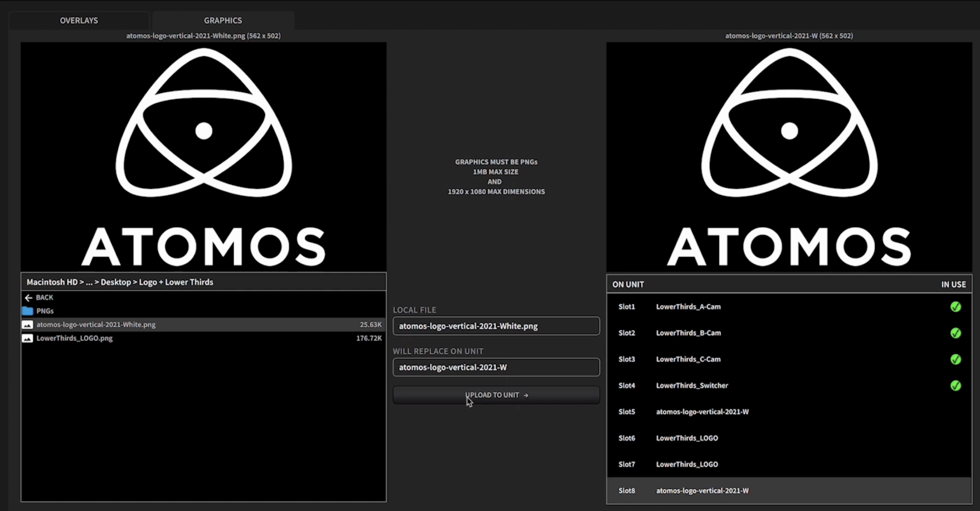The height and width of the screenshot is (511, 980).
Task: Select Slot8 atomos-logo-vertical-2021-W row
Action: 789,490
